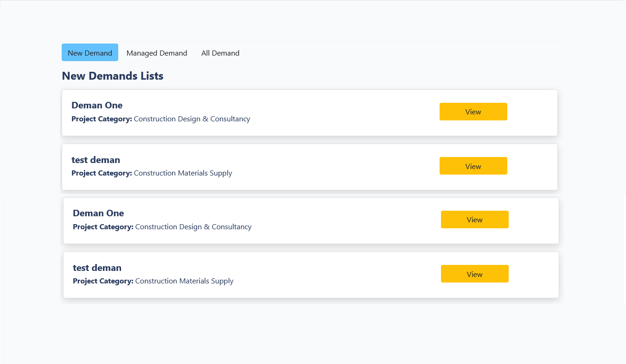Screen dimensions: 626x364
Task: Click first Construction Materials Supply category text
Action: point(183,173)
